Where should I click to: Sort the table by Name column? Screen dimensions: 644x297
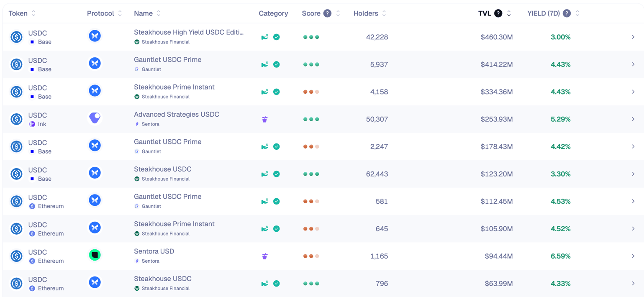click(159, 13)
